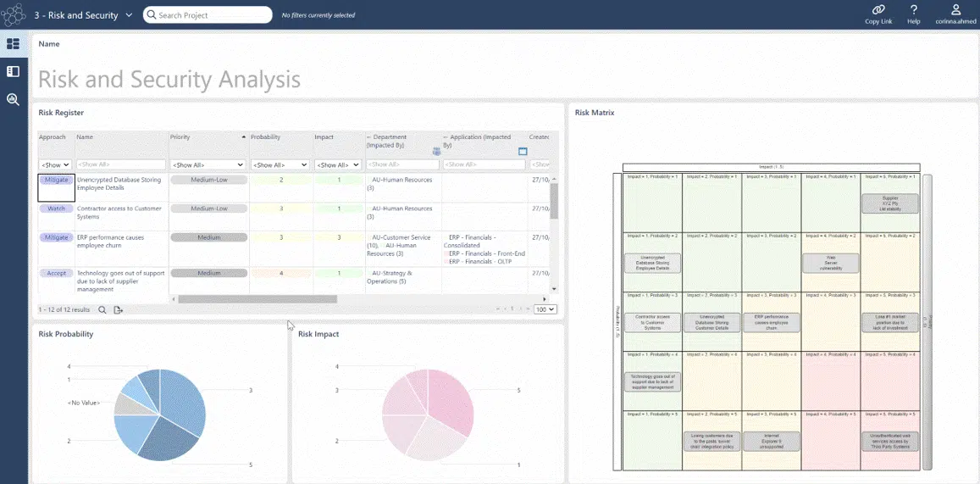Click the Name column filter field
The width and height of the screenshot is (980, 484).
pyautogui.click(x=121, y=164)
